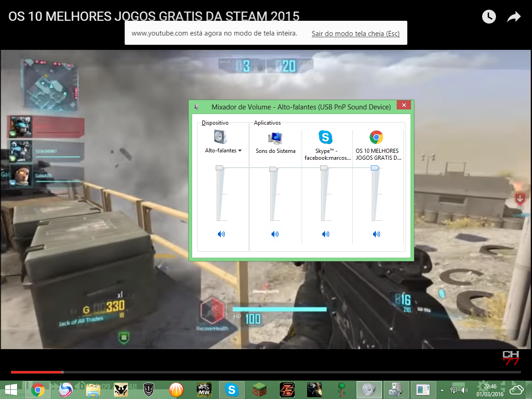Click the Chrome icon in volume mixer

point(376,137)
